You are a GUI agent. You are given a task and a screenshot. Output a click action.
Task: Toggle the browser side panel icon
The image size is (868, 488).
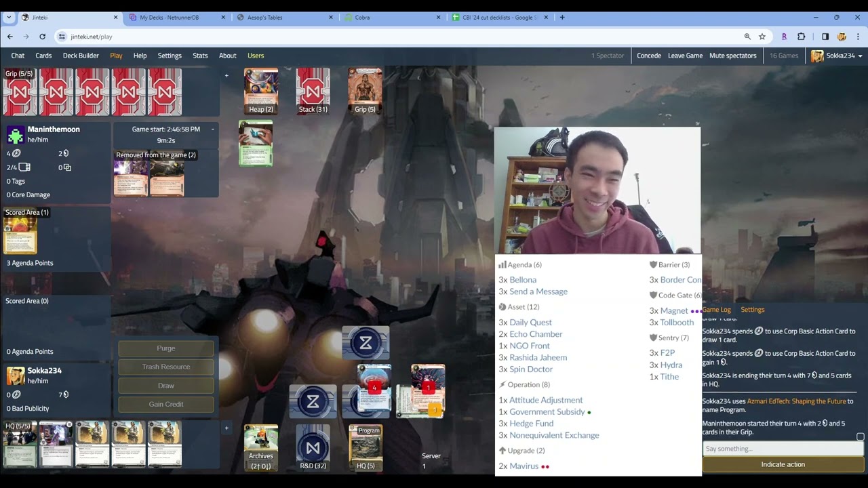[825, 37]
